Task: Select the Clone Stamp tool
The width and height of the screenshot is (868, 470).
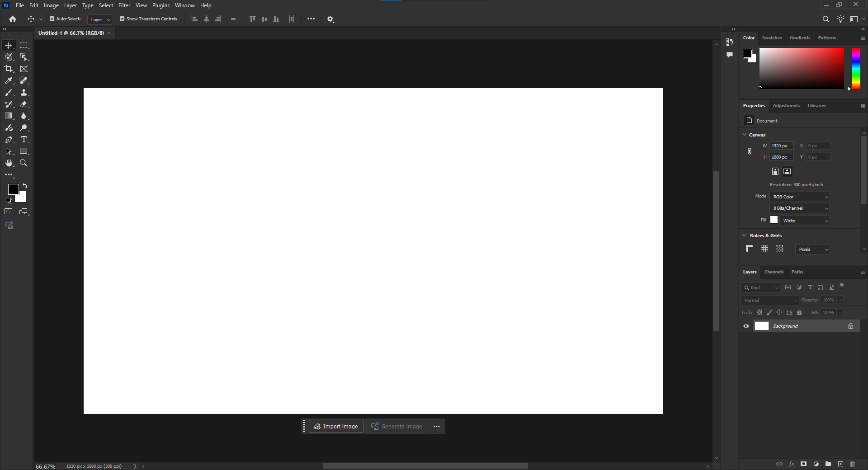Action: pyautogui.click(x=24, y=92)
